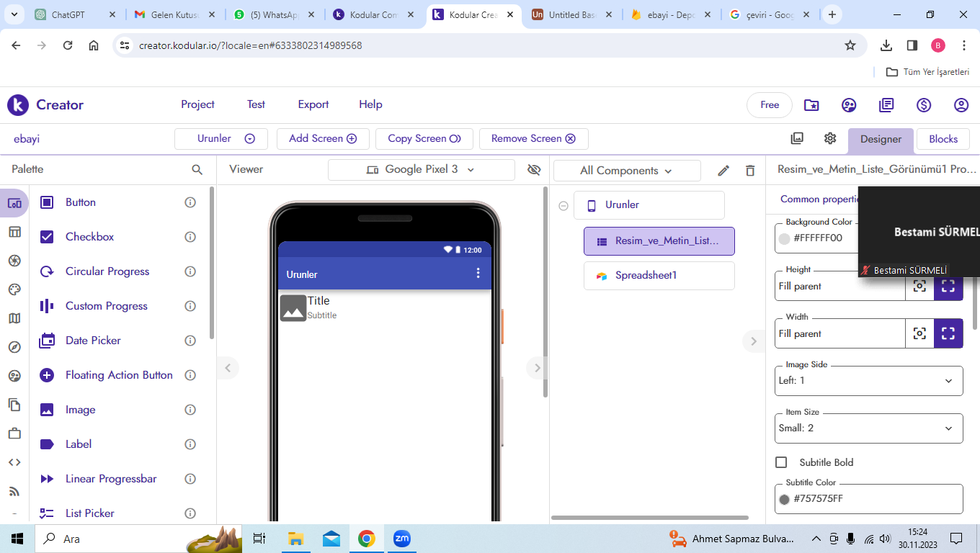Image resolution: width=980 pixels, height=553 pixels.
Task: Open the phone preview overflow menu dots
Action: click(x=478, y=274)
